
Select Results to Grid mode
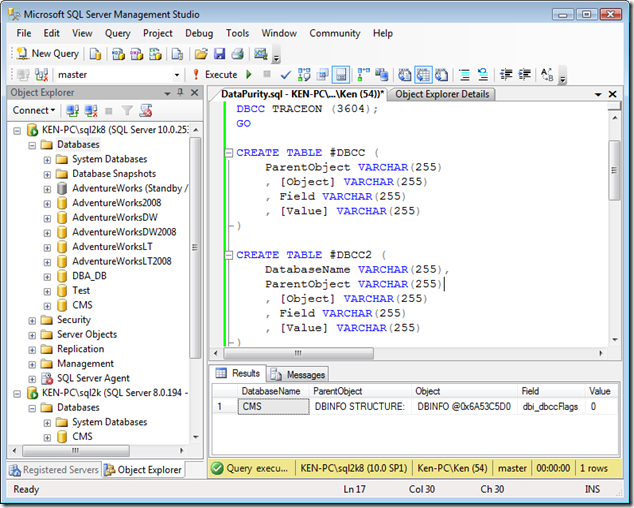click(x=423, y=74)
